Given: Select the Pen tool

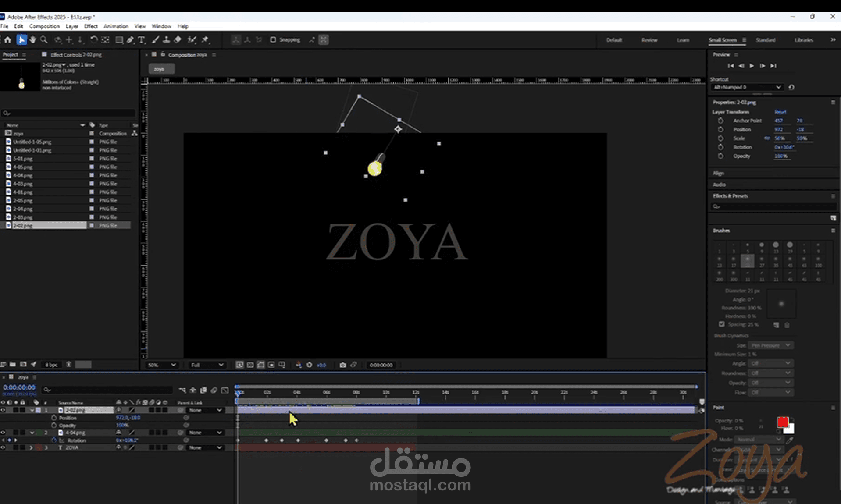Looking at the screenshot, I should click(x=130, y=40).
